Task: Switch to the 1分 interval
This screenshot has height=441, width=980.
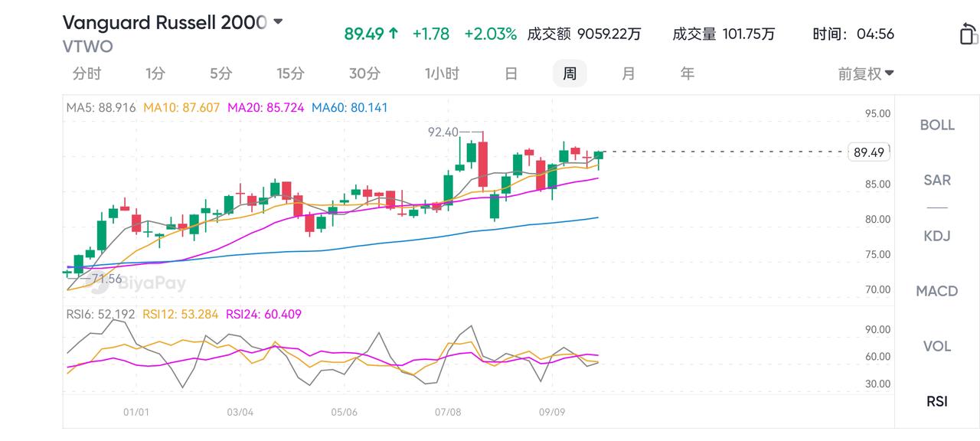Action: 155,73
